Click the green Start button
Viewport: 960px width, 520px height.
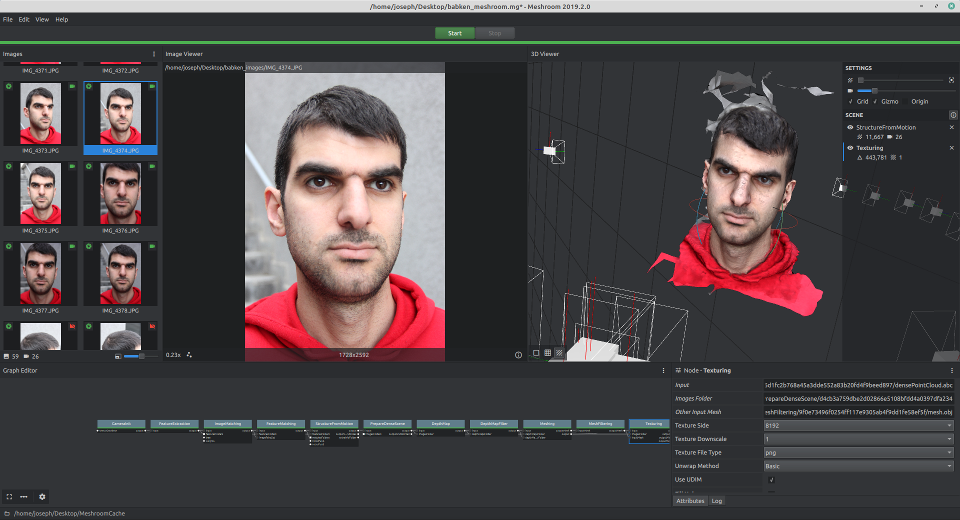[x=455, y=33]
